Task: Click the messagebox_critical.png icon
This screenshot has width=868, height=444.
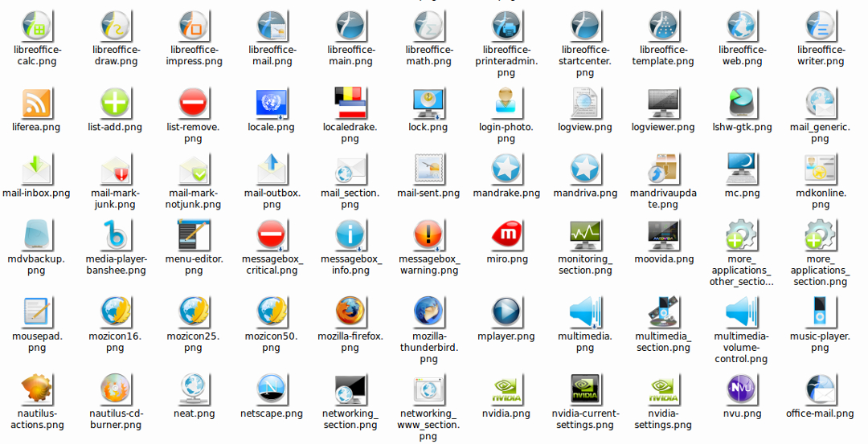Action: [x=272, y=235]
